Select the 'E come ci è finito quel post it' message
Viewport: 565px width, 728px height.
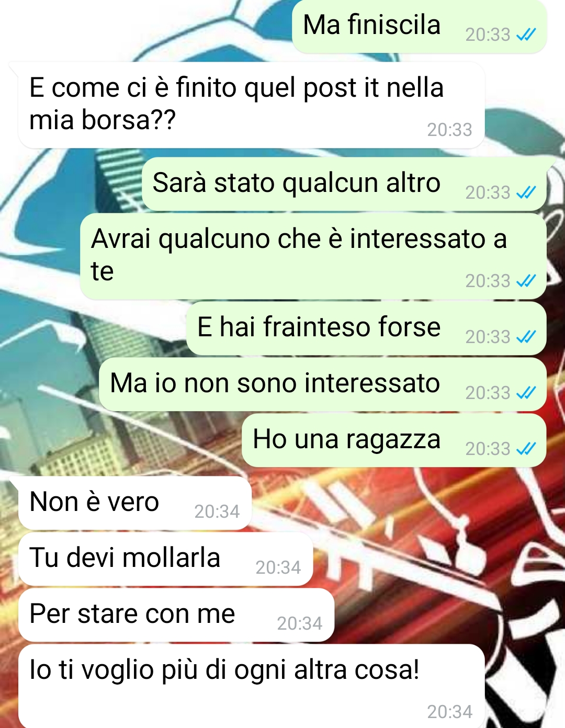pos(252,105)
